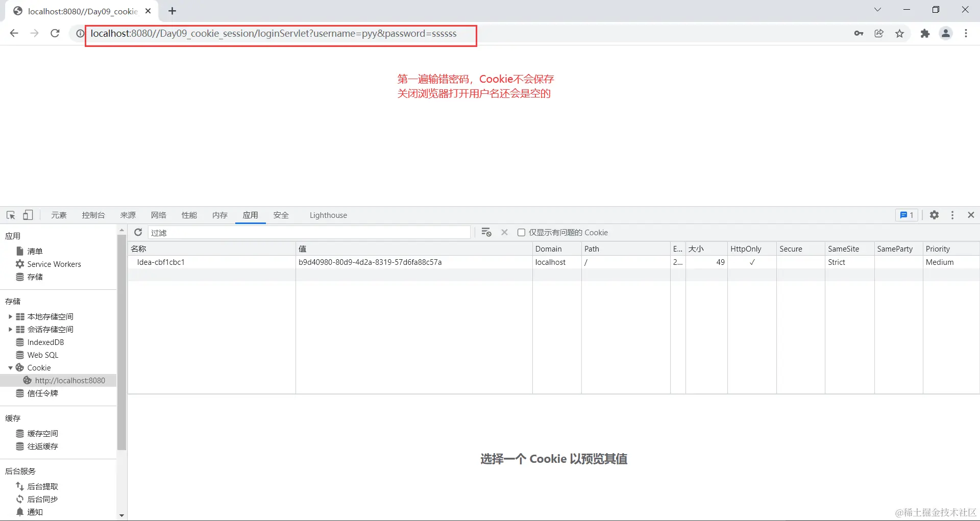
Task: Refresh the cookie table
Action: point(138,232)
